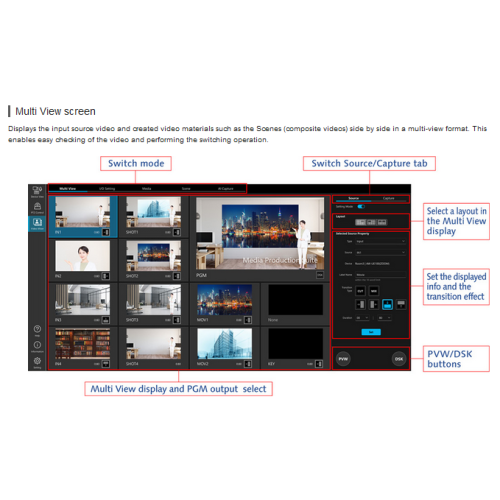Toggle the Setting Mode switch
500x500 pixels.
(x=361, y=207)
